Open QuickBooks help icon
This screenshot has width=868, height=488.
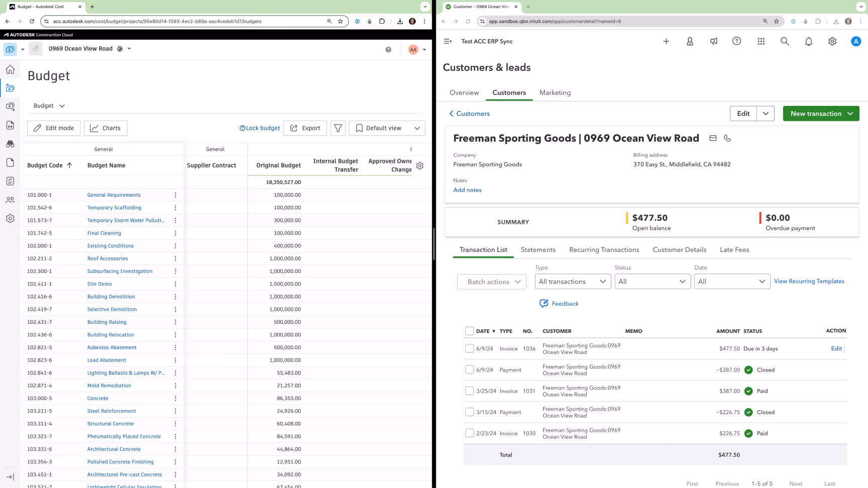click(736, 41)
